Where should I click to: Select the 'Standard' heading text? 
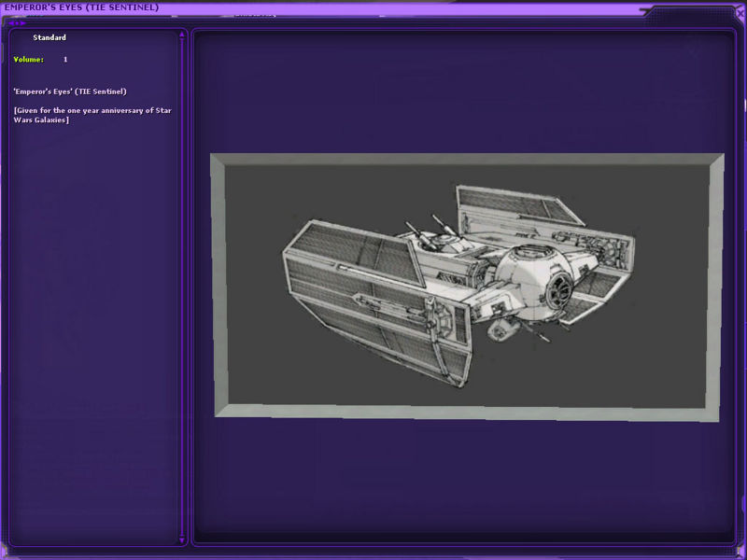click(49, 37)
